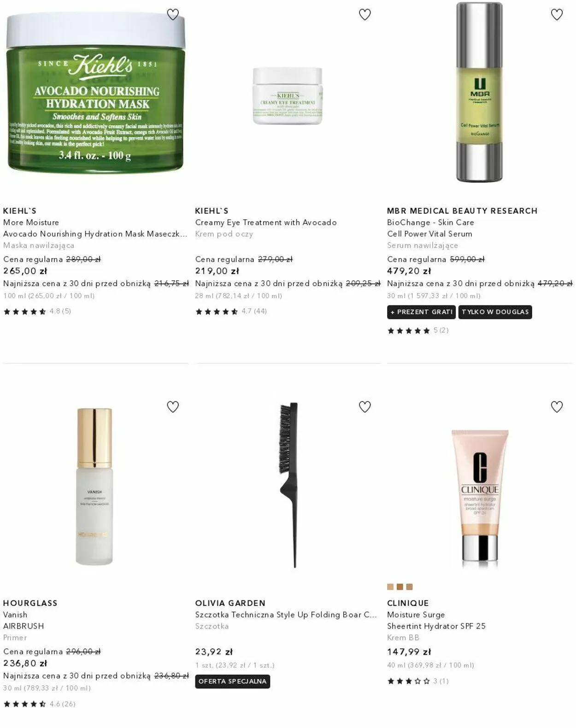Open Sheertint Hydrator SPF 25 product link

pos(436,626)
